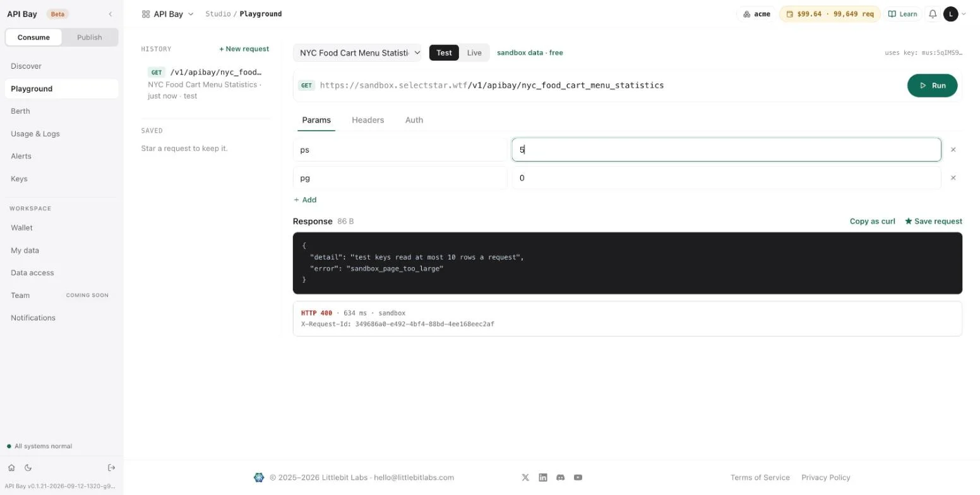Toggle dark mode moon icon
Viewport: 980px width, 495px height.
pyautogui.click(x=28, y=468)
